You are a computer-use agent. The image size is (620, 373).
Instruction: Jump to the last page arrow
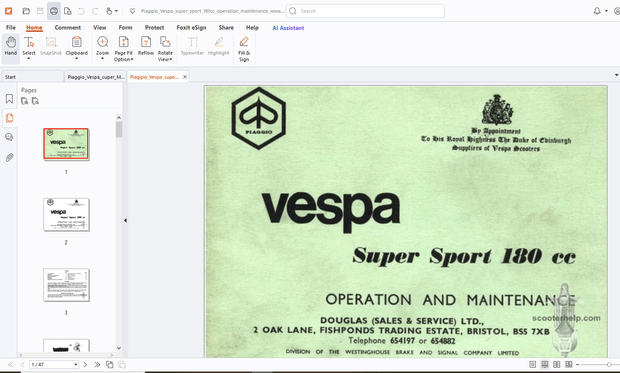pyautogui.click(x=97, y=365)
